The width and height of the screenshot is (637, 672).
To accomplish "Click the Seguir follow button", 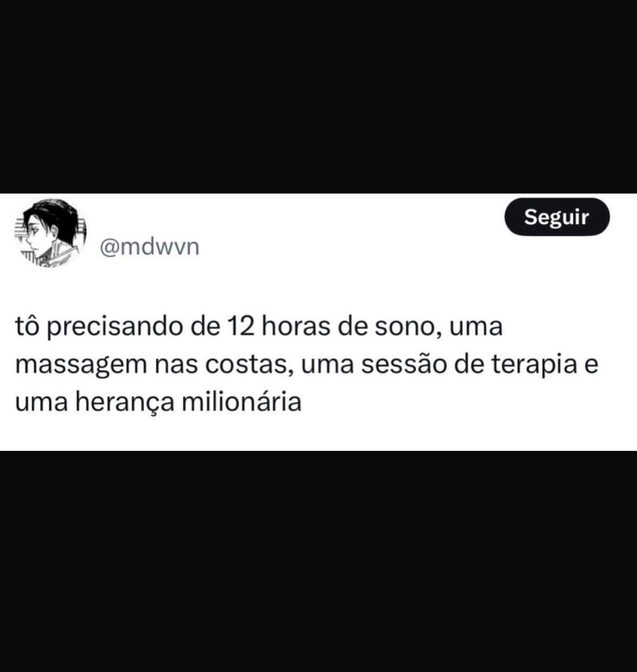I will (x=557, y=217).
